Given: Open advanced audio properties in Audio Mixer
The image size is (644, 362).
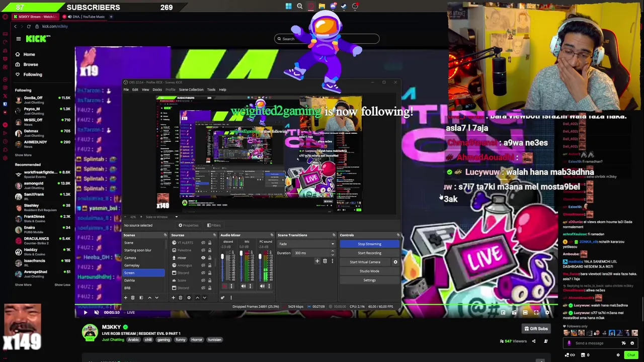Looking at the screenshot, I should click(x=222, y=298).
